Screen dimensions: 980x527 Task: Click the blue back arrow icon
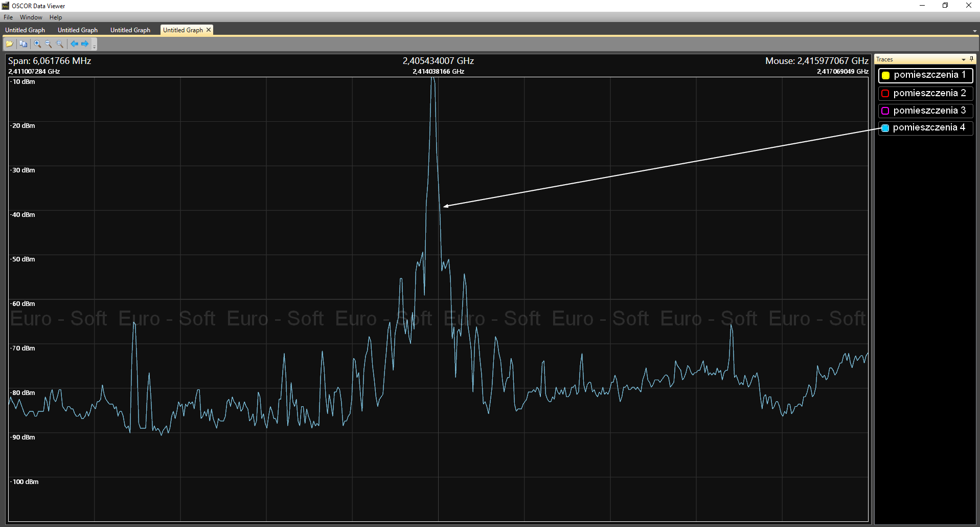pos(74,44)
